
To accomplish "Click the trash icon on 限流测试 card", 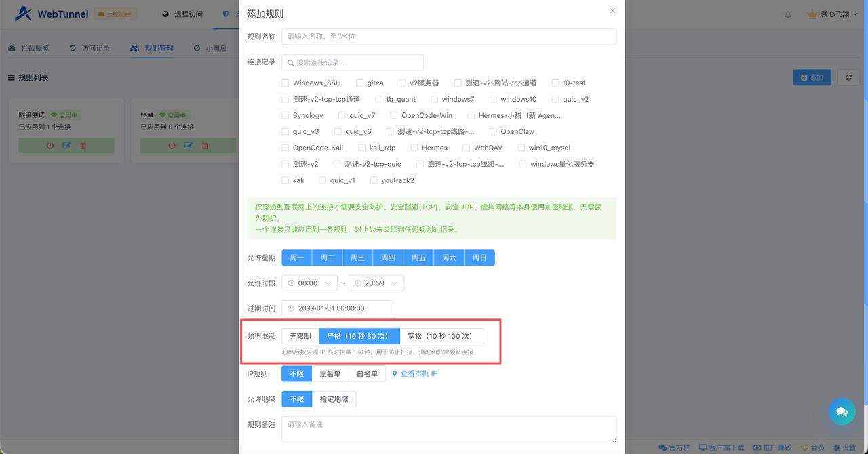I will point(83,146).
